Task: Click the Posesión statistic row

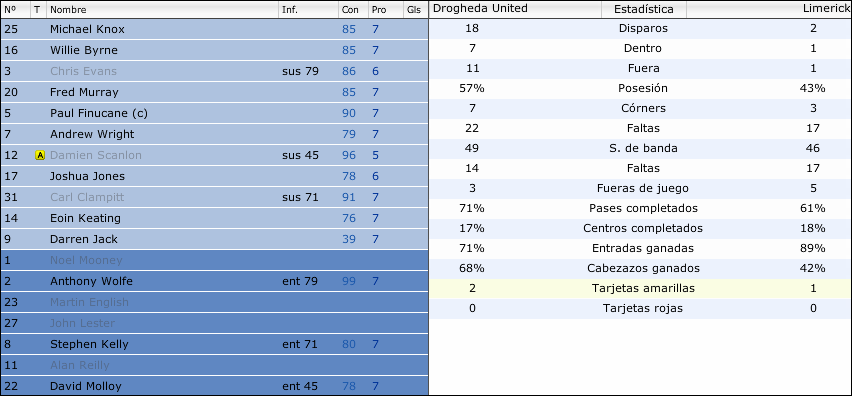Action: pos(640,88)
